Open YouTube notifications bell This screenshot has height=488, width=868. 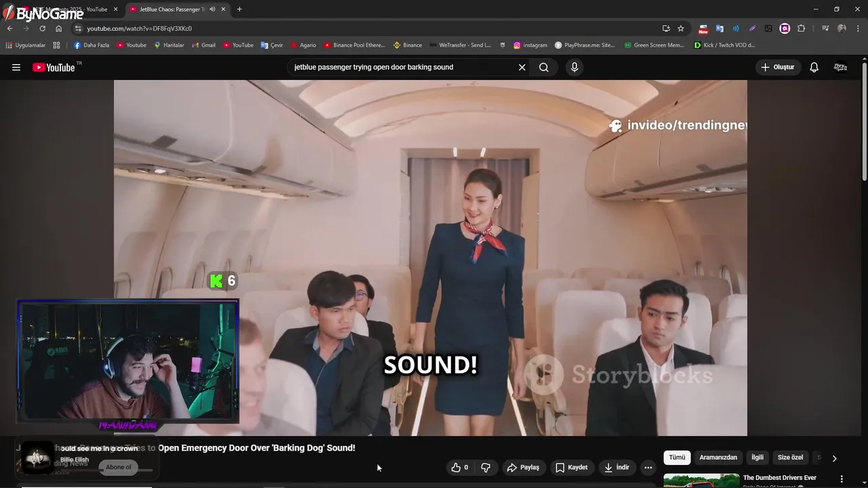click(814, 67)
